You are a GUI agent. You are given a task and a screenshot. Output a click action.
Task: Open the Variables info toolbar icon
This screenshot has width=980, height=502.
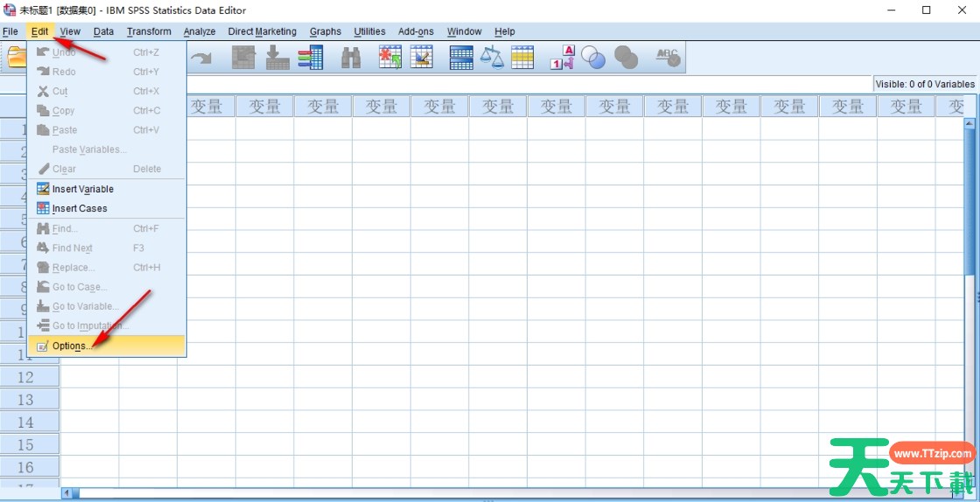pos(310,58)
